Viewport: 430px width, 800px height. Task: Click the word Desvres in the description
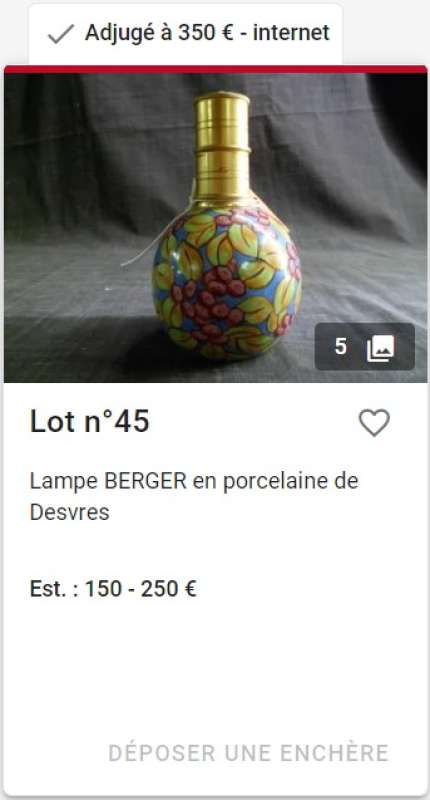(69, 512)
